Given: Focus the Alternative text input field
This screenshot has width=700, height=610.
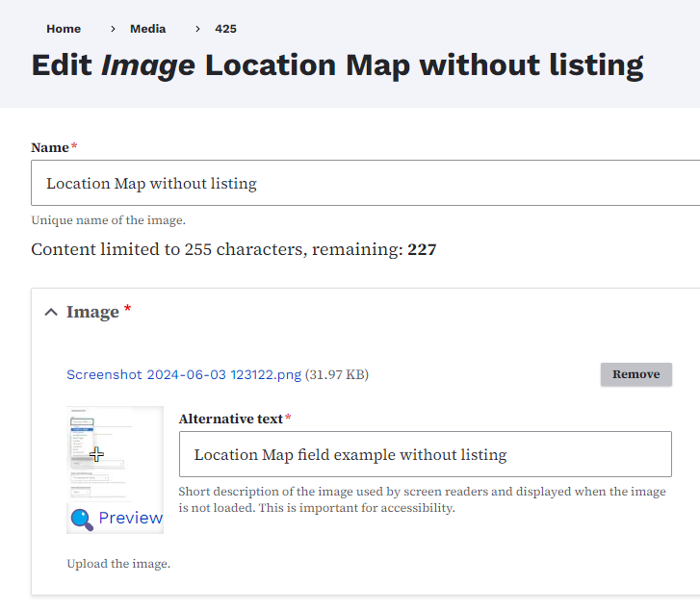Looking at the screenshot, I should pos(425,454).
